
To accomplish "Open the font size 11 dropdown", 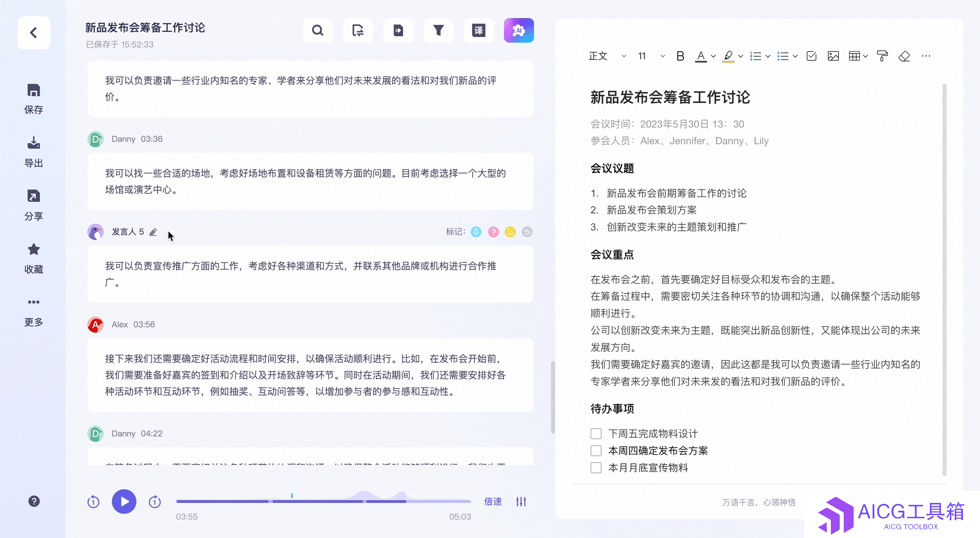I will point(651,56).
